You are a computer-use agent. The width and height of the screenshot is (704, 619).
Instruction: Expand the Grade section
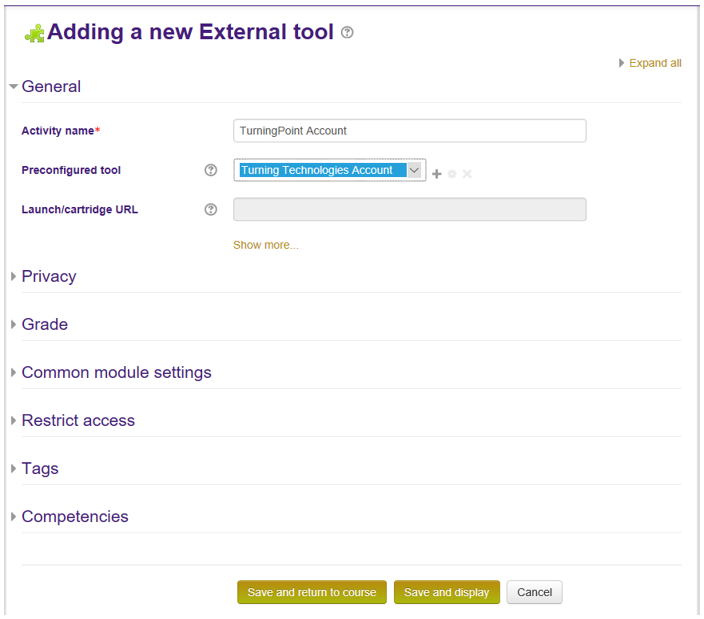tap(44, 325)
